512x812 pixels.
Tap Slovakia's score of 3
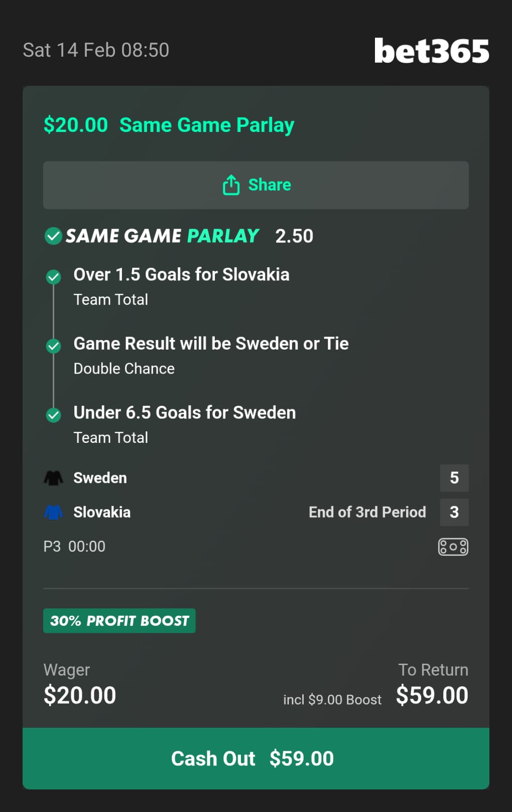pos(454,512)
